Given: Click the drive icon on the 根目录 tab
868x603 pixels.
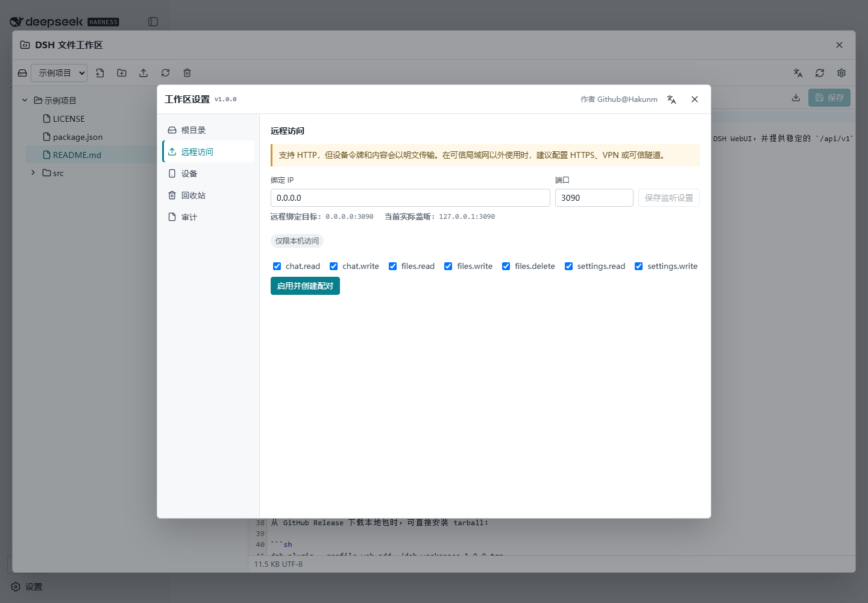Looking at the screenshot, I should [x=172, y=130].
